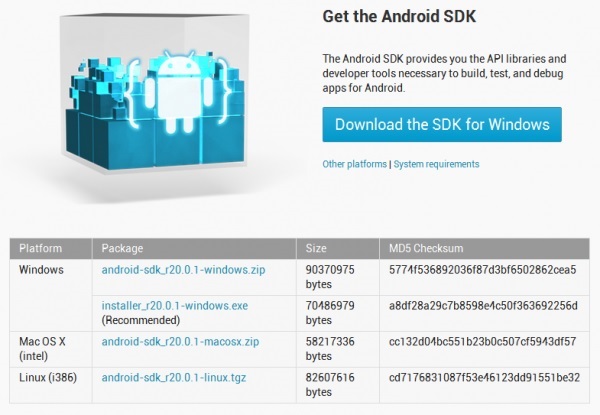
Task: Open the Other platforms link
Action: point(354,164)
